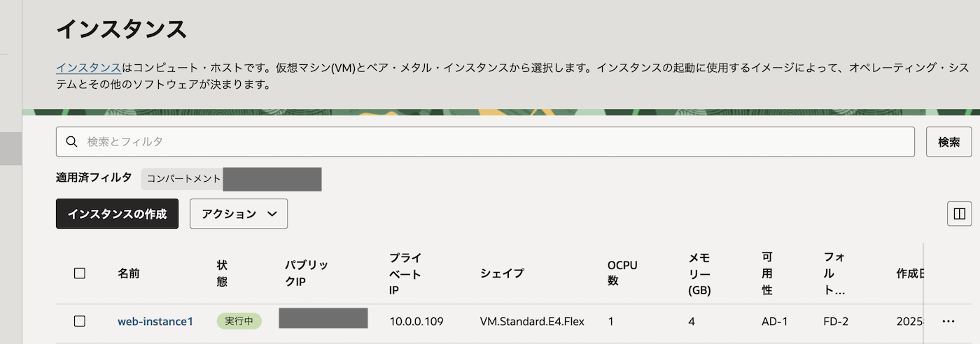Viewport: 980px width, 344px height.
Task: Click the 状態 column header
Action: point(223,273)
